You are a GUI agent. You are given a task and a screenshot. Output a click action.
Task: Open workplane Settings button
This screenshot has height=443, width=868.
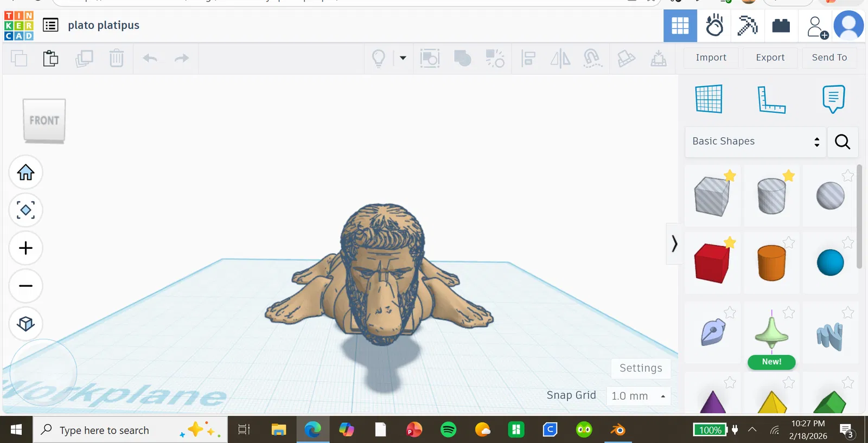641,368
